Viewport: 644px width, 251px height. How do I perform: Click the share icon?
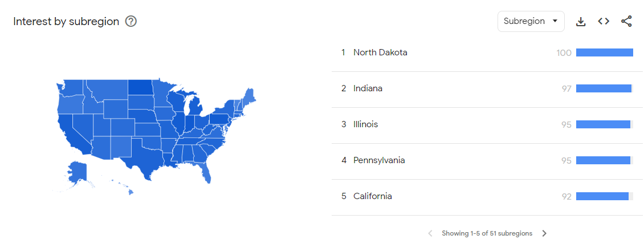pyautogui.click(x=626, y=21)
